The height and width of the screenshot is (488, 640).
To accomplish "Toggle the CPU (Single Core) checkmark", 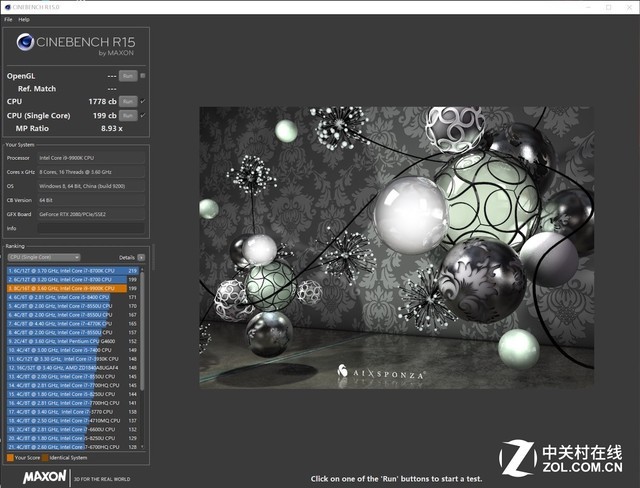I will coord(143,114).
